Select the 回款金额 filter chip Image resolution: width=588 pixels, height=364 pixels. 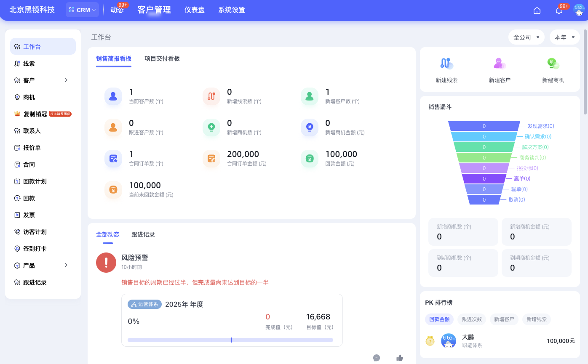coord(439,319)
